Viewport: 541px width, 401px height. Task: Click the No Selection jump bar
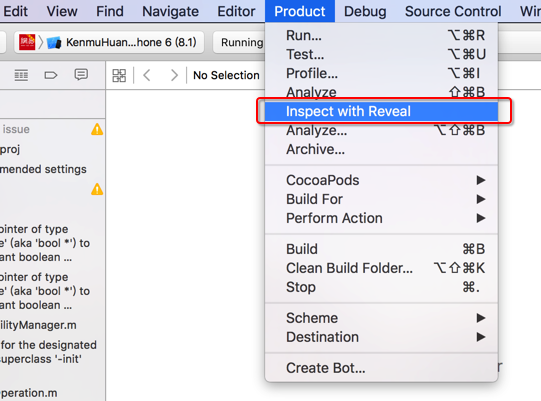click(x=226, y=75)
